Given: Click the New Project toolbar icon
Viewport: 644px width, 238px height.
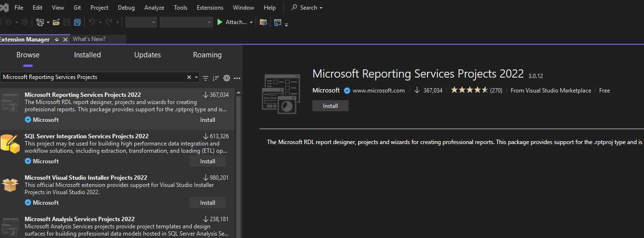Looking at the screenshot, I should (39, 22).
